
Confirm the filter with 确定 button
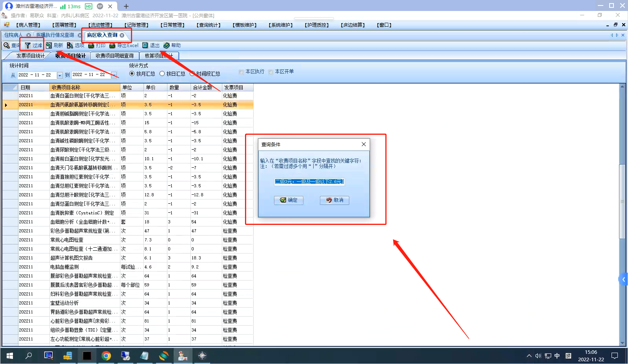coord(289,200)
